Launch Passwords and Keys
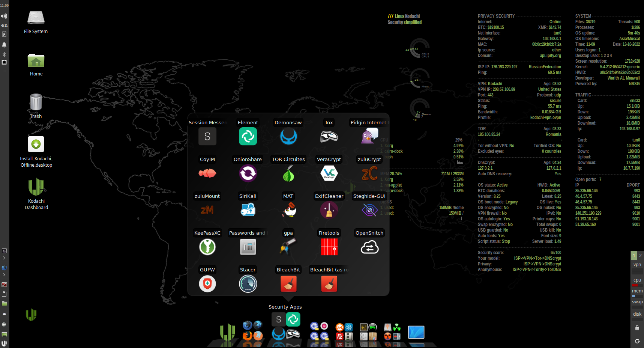 248,247
